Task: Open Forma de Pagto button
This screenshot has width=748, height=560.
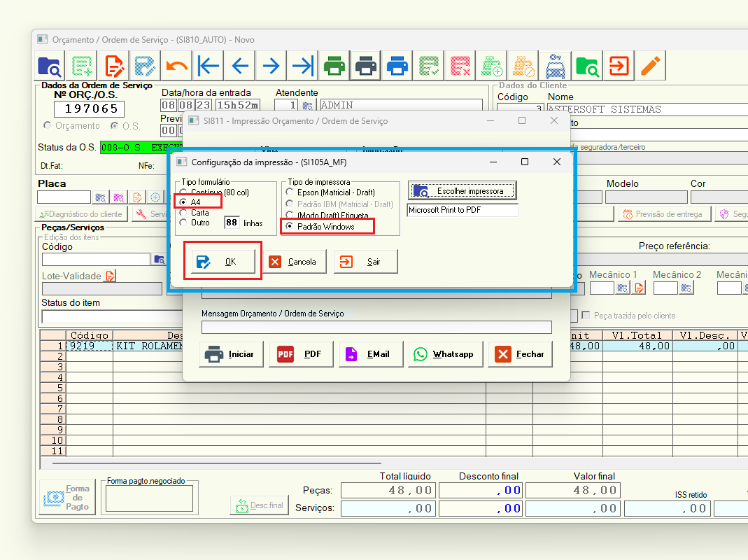Action: [67, 498]
